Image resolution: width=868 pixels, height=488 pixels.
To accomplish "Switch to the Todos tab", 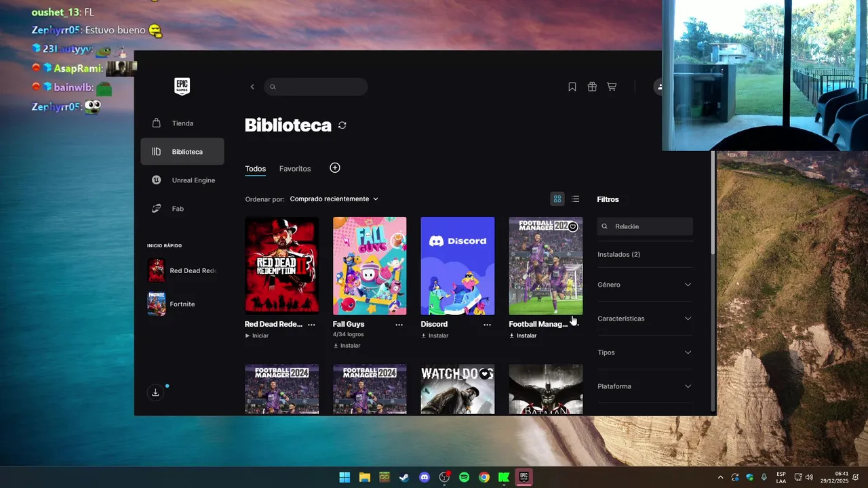I will 255,169.
